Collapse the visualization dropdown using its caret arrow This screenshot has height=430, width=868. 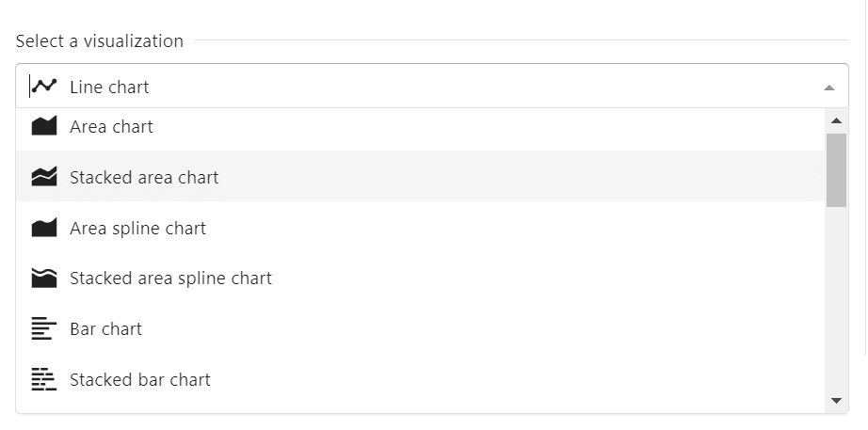(x=829, y=88)
